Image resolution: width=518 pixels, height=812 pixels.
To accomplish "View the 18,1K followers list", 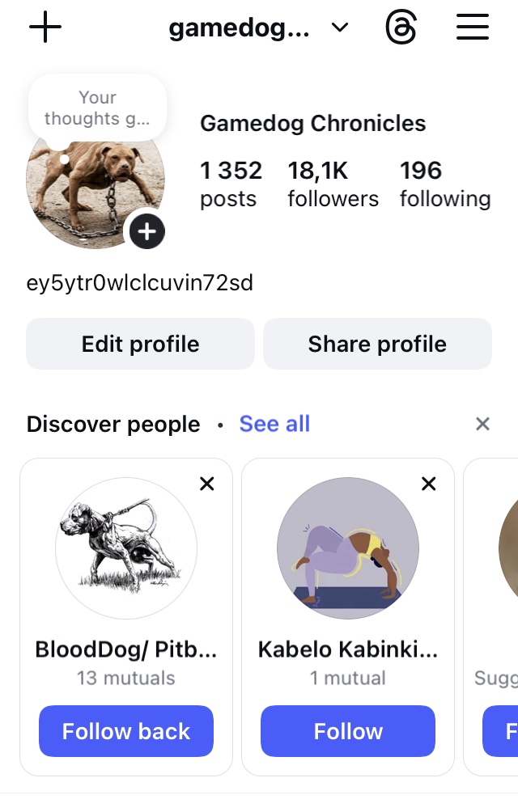I will point(333,184).
